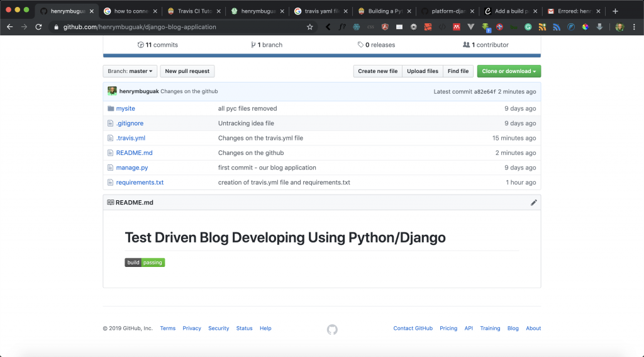
Task: Open the requirements.txt file
Action: pos(140,183)
